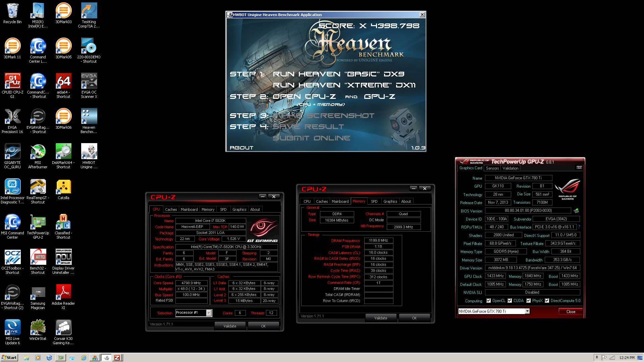Open the 3DMark 11 desktop shortcut

click(x=12, y=49)
